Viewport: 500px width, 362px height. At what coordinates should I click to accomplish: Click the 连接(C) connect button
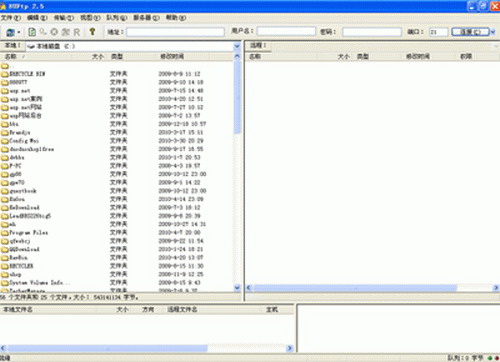pyautogui.click(x=470, y=32)
